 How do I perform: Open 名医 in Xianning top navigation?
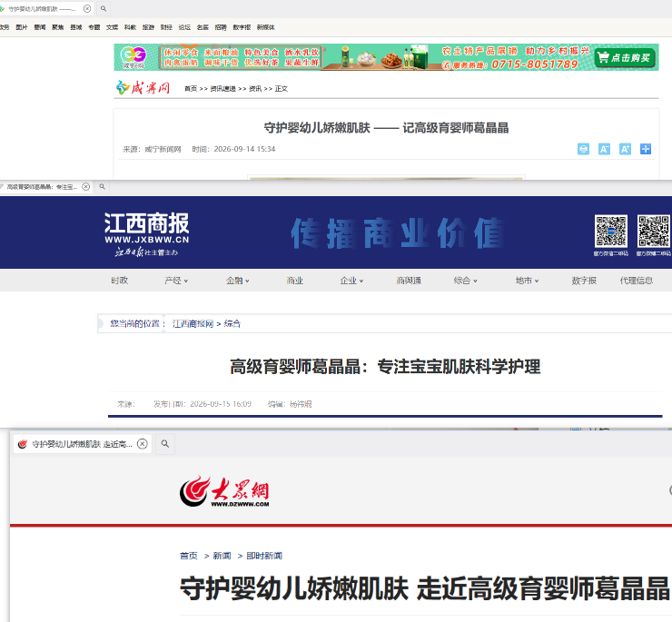pyautogui.click(x=203, y=27)
